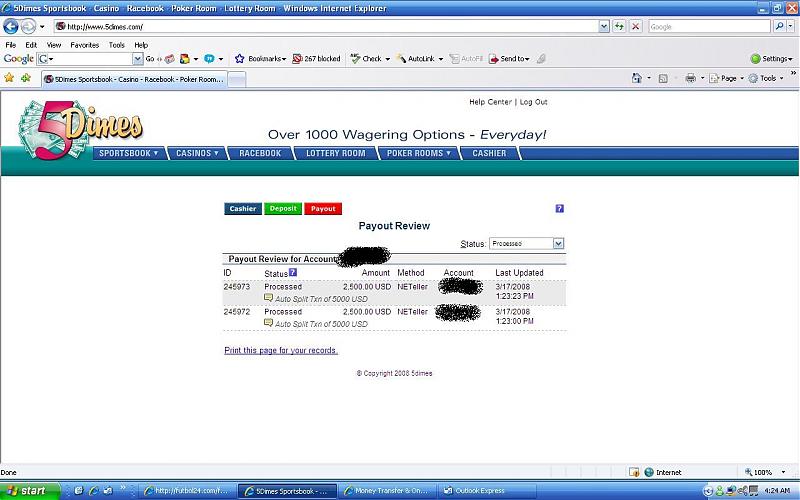The image size is (800, 500).
Task: Open the Tools menu in menu bar
Action: (x=117, y=45)
